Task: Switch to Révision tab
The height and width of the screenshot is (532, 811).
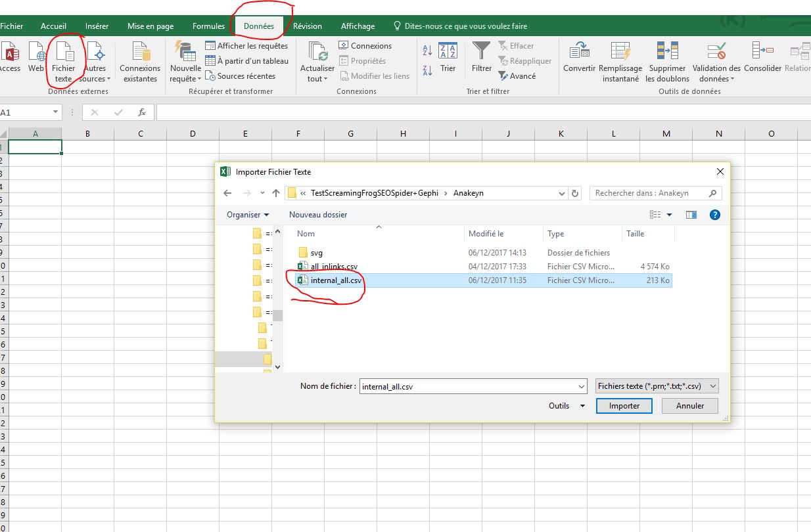Action: point(308,26)
